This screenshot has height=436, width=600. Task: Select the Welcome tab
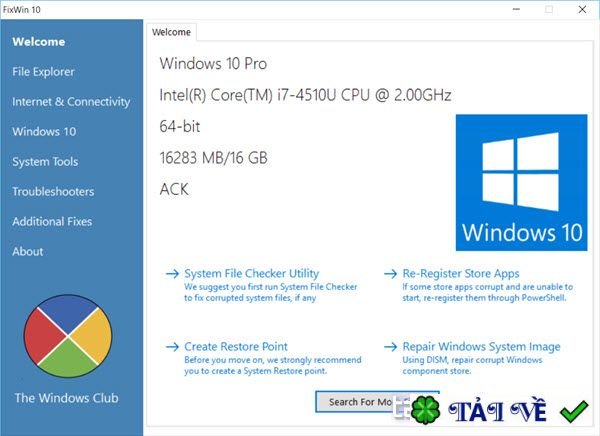171,32
